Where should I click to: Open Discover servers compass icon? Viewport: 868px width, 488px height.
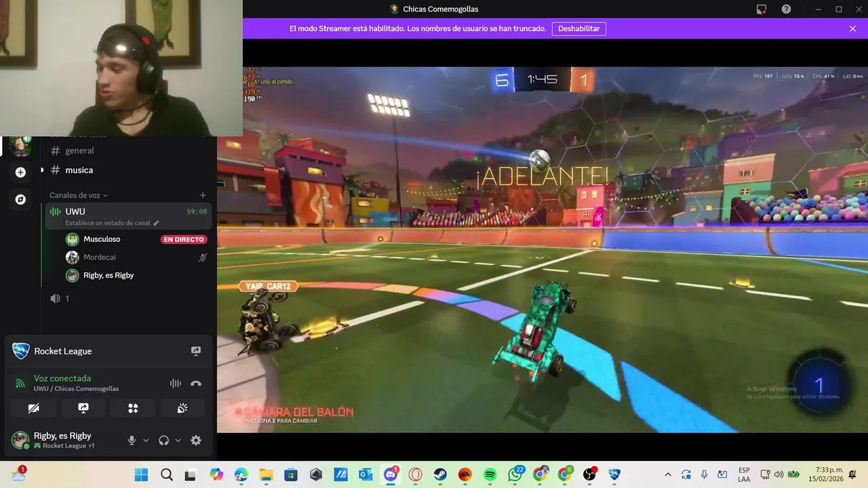pos(20,199)
